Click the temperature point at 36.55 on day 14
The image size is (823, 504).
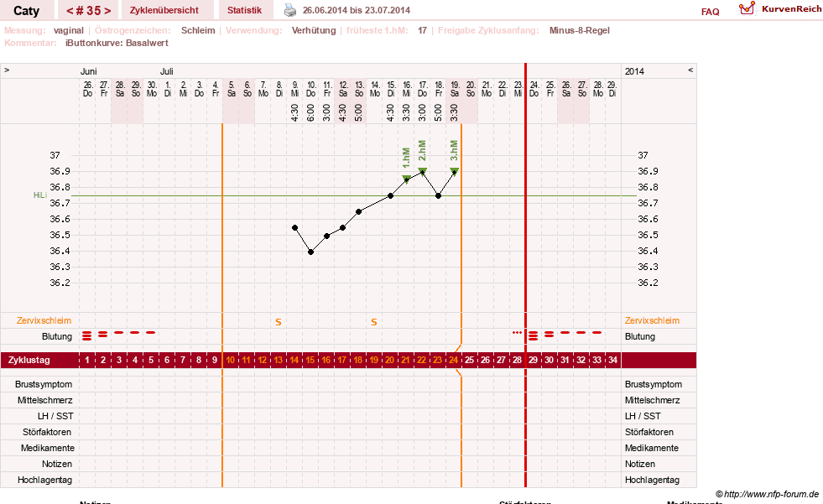click(x=295, y=227)
